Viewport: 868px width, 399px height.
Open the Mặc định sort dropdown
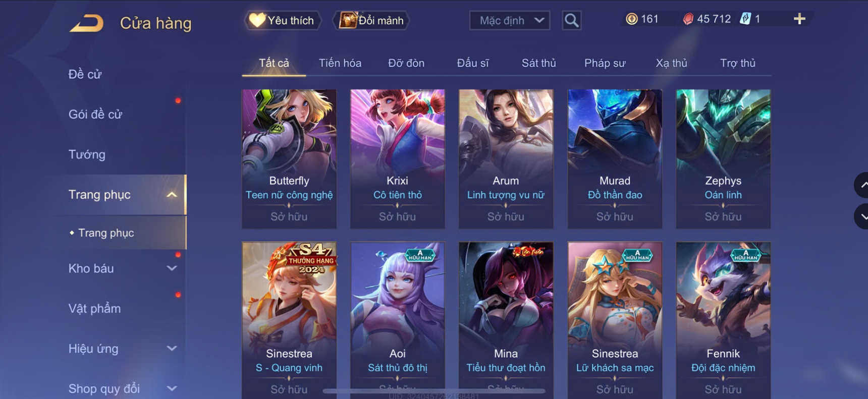(510, 21)
